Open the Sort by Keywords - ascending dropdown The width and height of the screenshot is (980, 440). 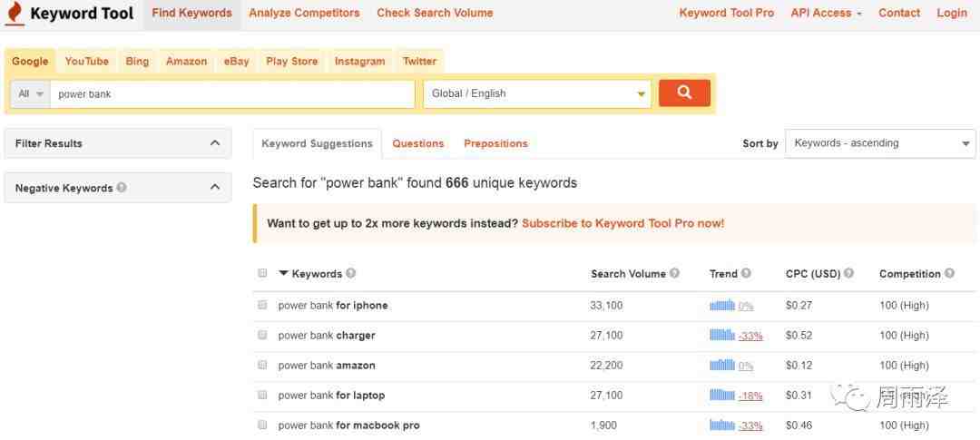880,143
